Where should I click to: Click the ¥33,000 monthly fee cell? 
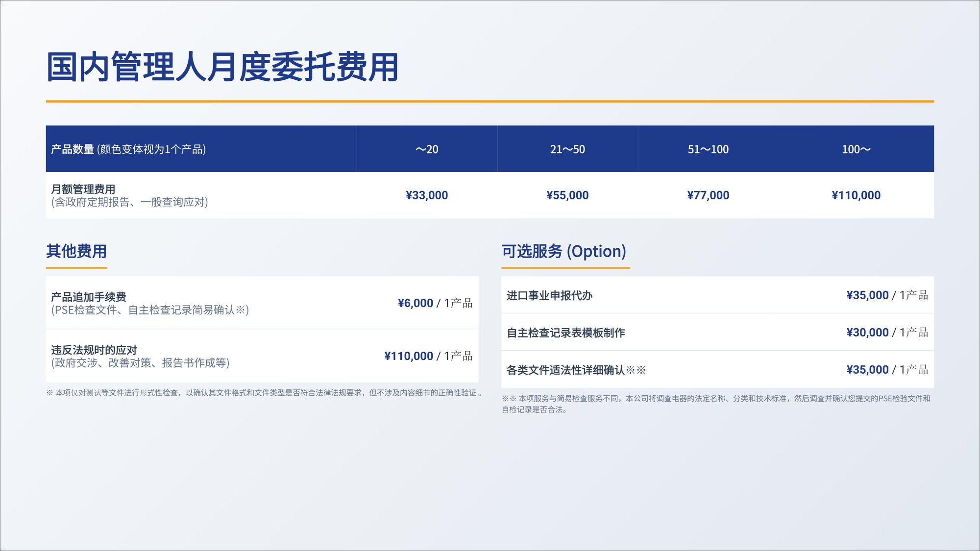426,195
